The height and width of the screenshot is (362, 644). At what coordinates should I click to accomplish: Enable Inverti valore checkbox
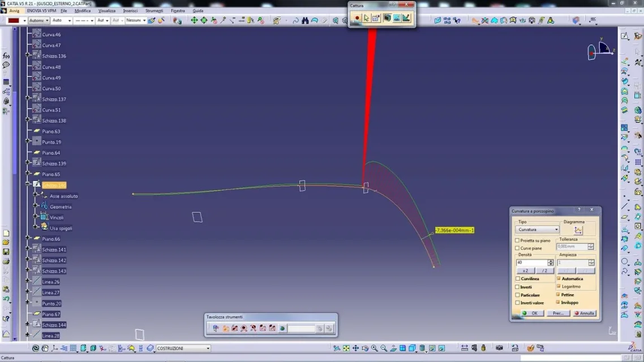517,303
